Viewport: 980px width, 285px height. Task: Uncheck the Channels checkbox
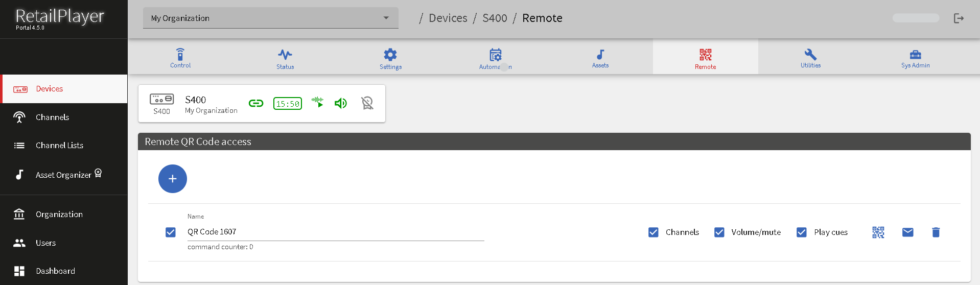point(653,232)
